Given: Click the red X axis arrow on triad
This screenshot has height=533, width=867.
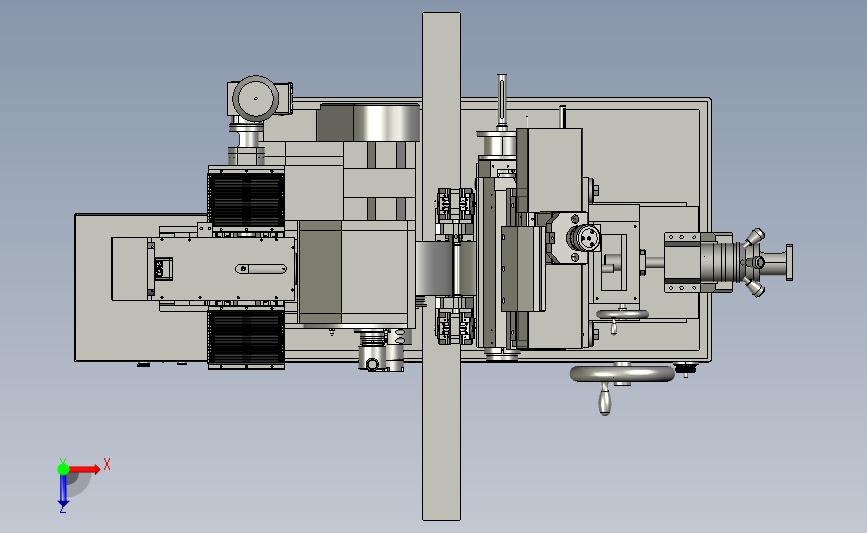Looking at the screenshot, I should point(84,469).
